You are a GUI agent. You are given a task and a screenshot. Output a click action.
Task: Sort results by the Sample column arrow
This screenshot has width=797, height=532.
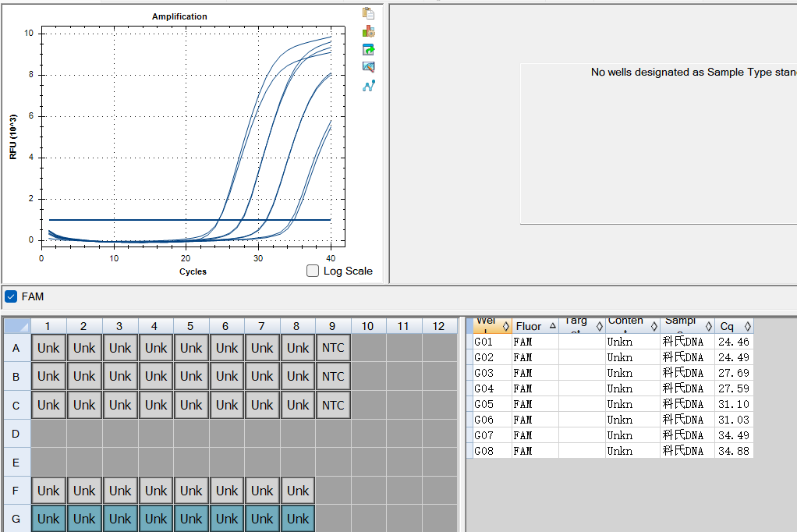[x=709, y=327]
